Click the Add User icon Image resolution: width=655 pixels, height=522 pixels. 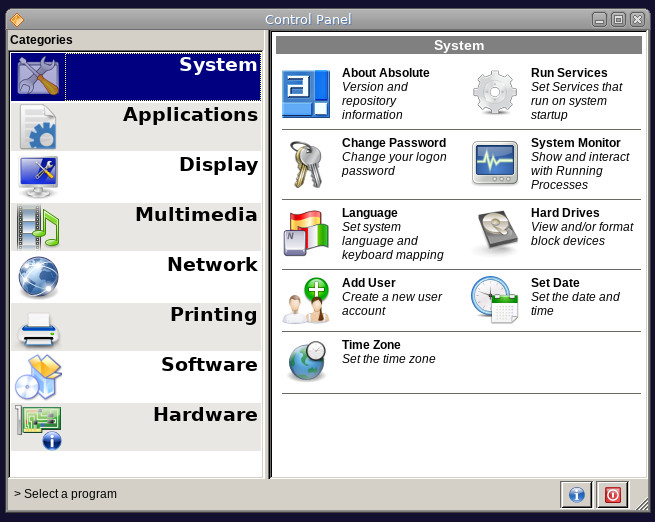pos(305,301)
